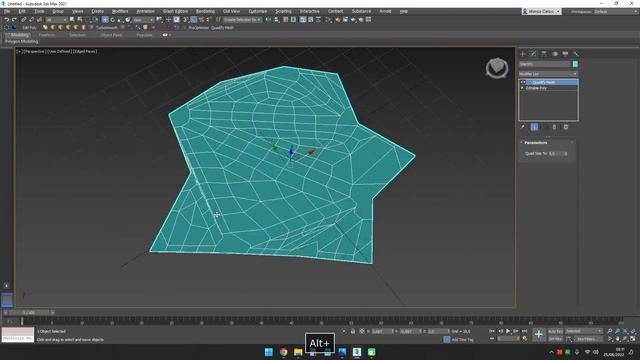Select the Move transform tool
This screenshot has width=640, height=360.
[105, 20]
